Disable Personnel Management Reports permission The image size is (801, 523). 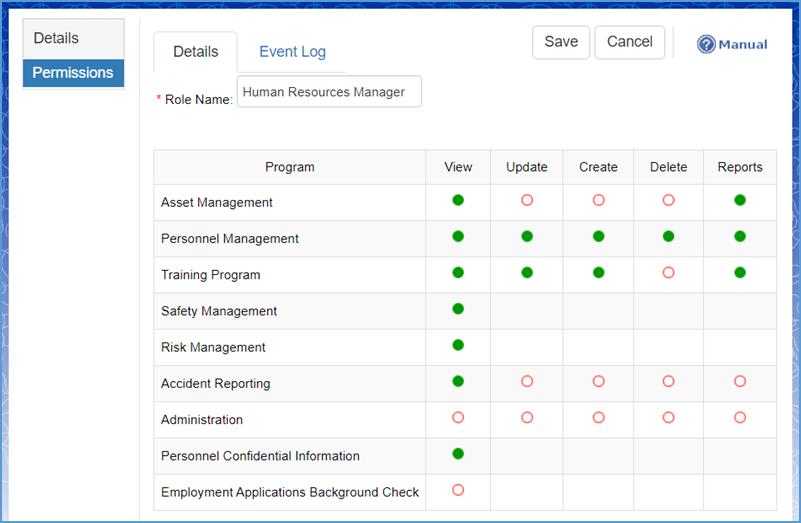[x=740, y=237]
